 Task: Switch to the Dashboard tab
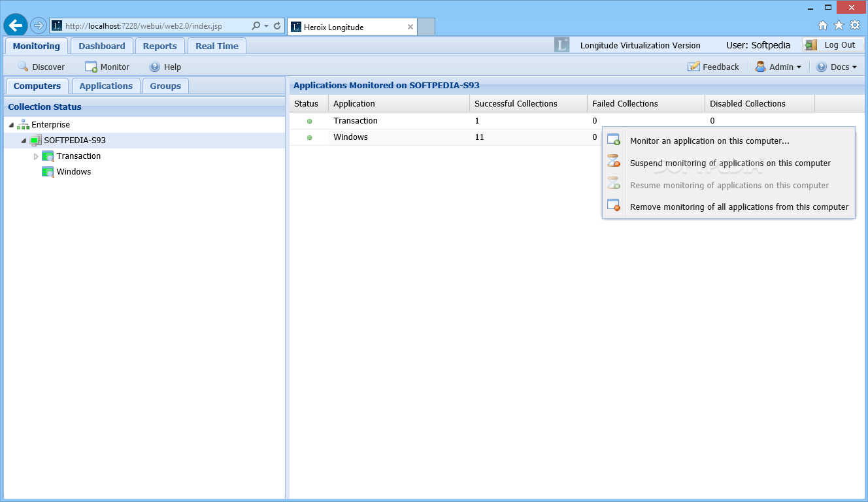(x=102, y=46)
